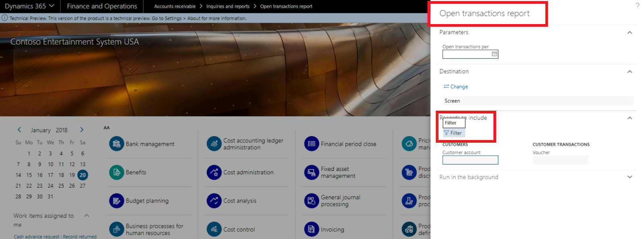The image size is (644, 239).
Task: Open the date picker calendar icon
Action: (494, 54)
